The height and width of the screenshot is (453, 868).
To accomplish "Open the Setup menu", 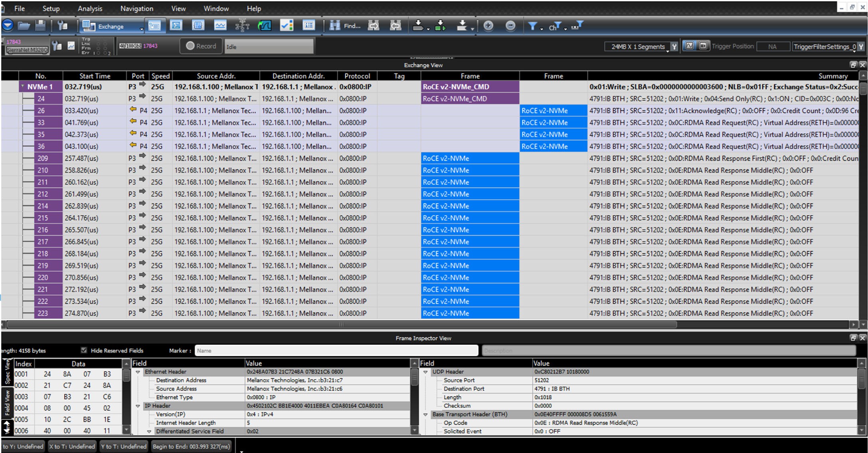I will pyautogui.click(x=51, y=8).
